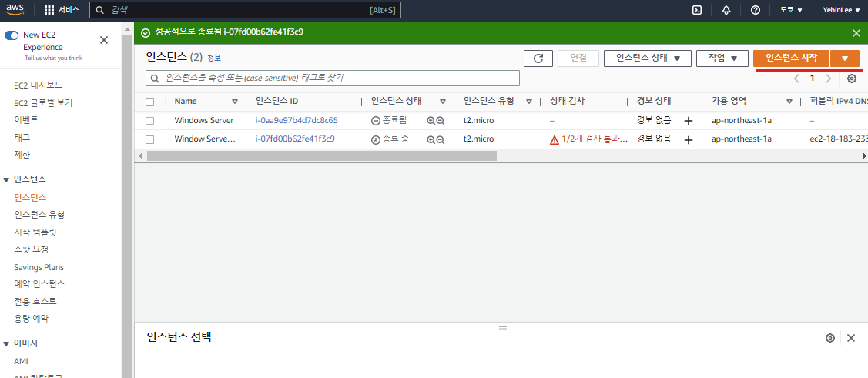Click the table scroll-right arrow
This screenshot has height=378, width=868.
864,156
